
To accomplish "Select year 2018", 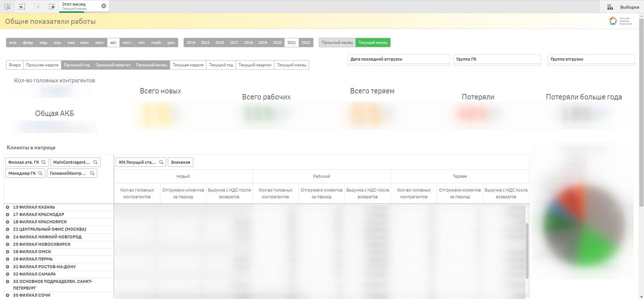I will (x=248, y=42).
